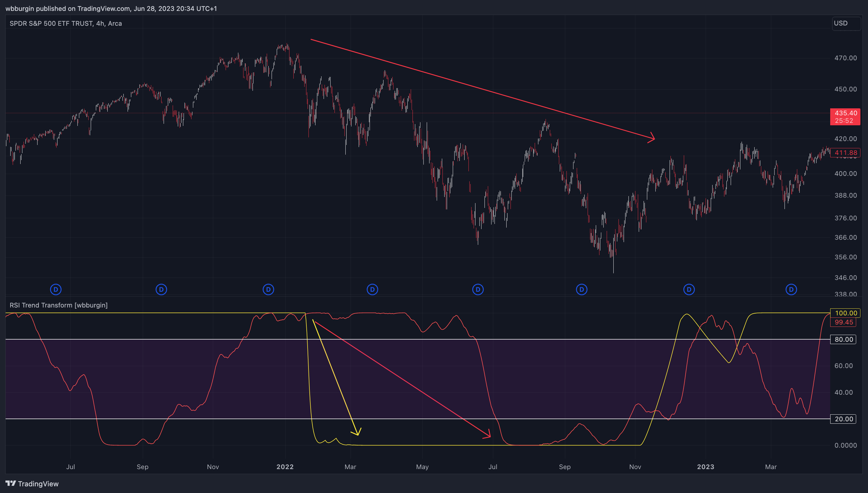Click the 20.00 lower band label
Viewport: 868px width, 493px height.
(843, 419)
